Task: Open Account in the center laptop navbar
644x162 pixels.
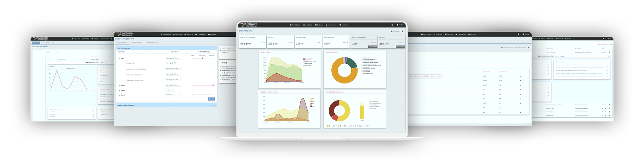Action: (x=344, y=25)
